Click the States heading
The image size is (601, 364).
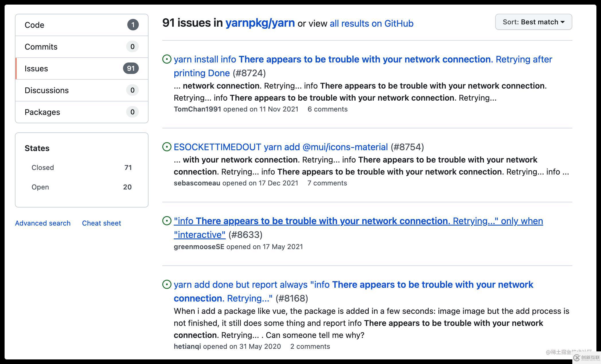(37, 148)
